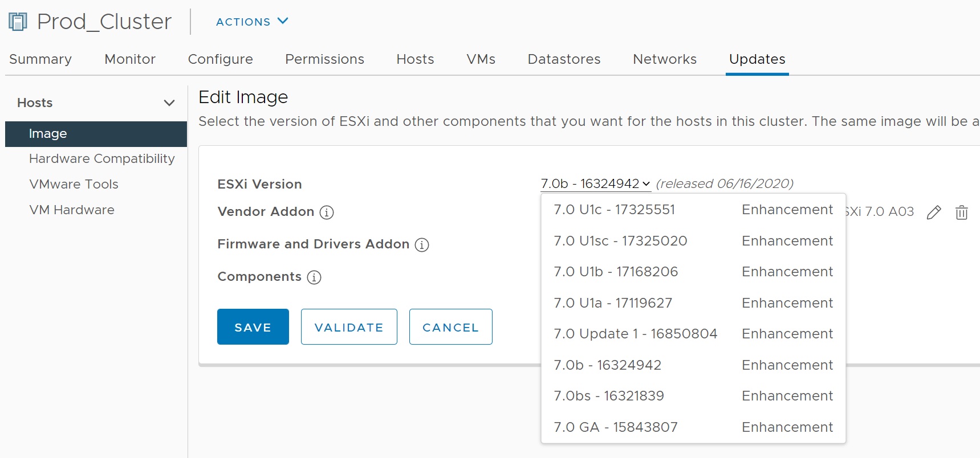This screenshot has width=980, height=458.
Task: Choose version 7.0 GA - 15843807
Action: (693, 427)
